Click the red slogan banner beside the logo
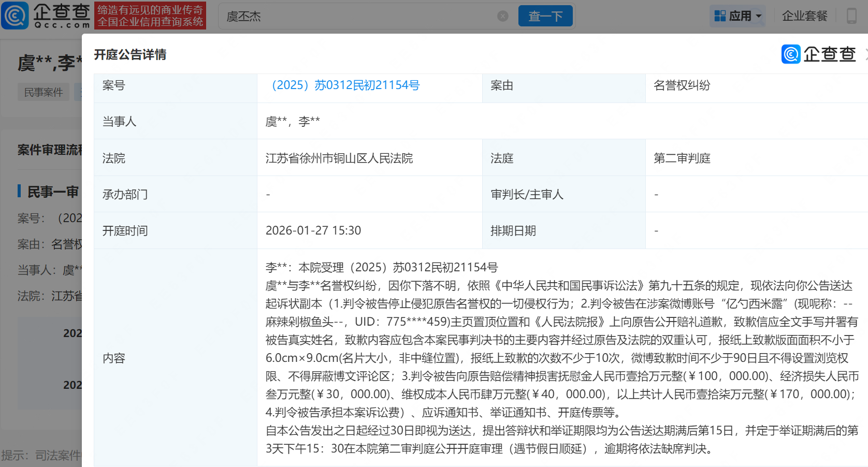 150,16
